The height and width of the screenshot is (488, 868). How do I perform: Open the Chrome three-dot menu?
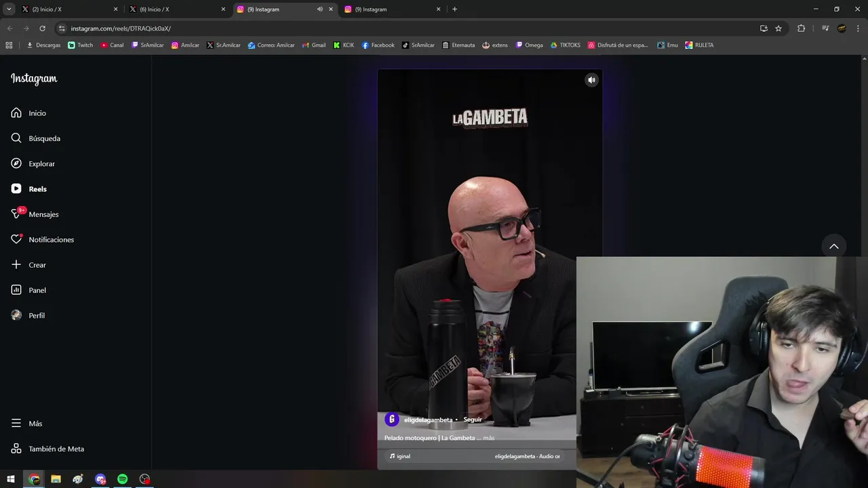click(858, 28)
